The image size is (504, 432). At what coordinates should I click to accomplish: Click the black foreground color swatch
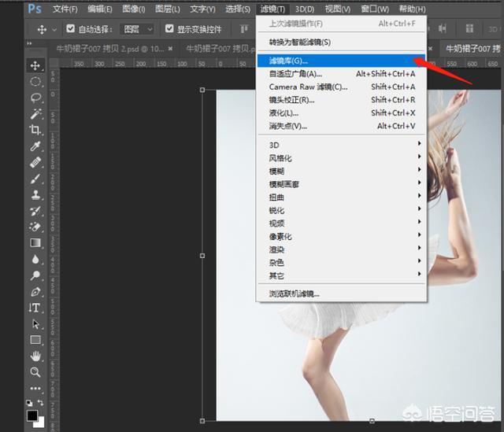(x=32, y=415)
